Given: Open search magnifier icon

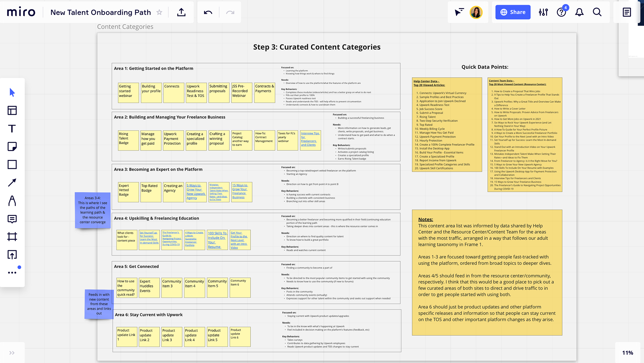Looking at the screenshot, I should click(x=597, y=12).
